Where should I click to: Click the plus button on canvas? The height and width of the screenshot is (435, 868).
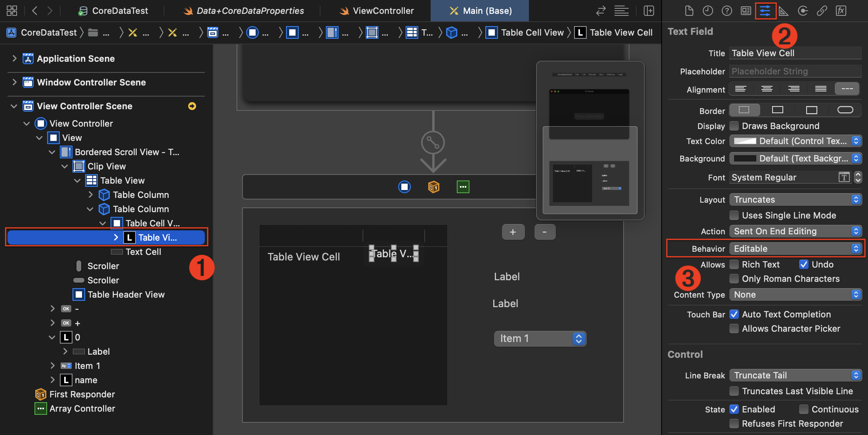pyautogui.click(x=513, y=232)
